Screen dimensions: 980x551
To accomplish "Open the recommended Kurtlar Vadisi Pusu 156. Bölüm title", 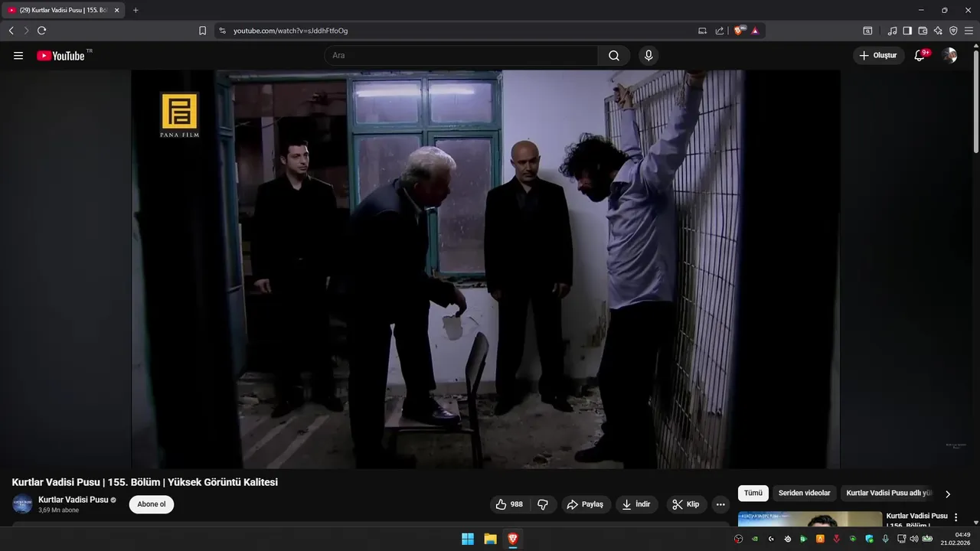I will click(x=916, y=520).
